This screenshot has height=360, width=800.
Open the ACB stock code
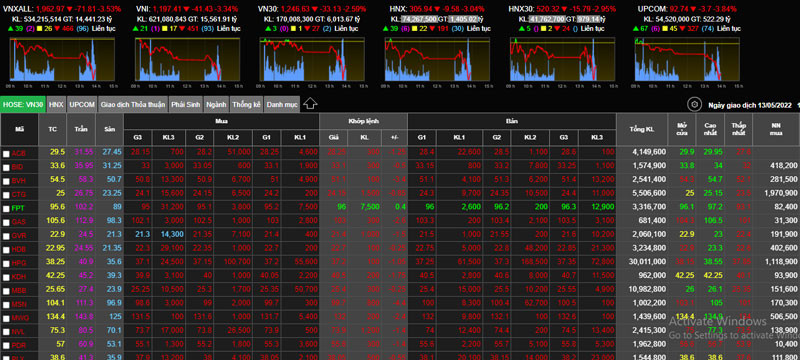pyautogui.click(x=19, y=153)
